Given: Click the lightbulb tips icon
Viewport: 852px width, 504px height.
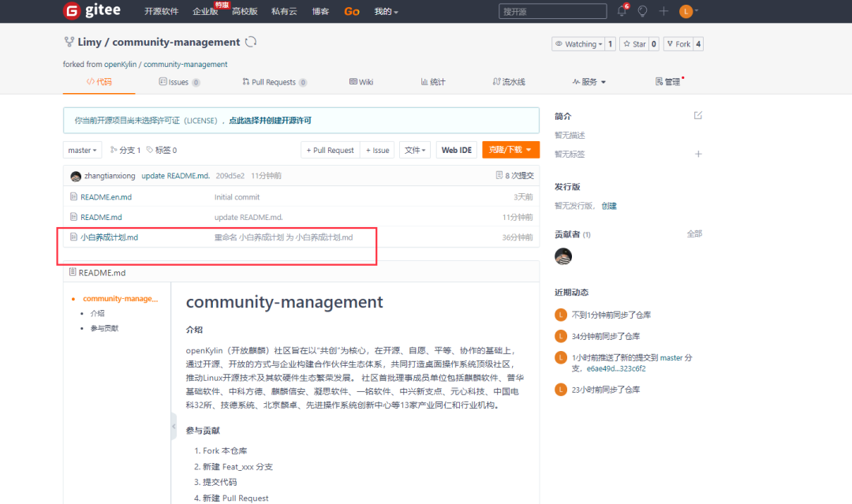Looking at the screenshot, I should pyautogui.click(x=642, y=11).
